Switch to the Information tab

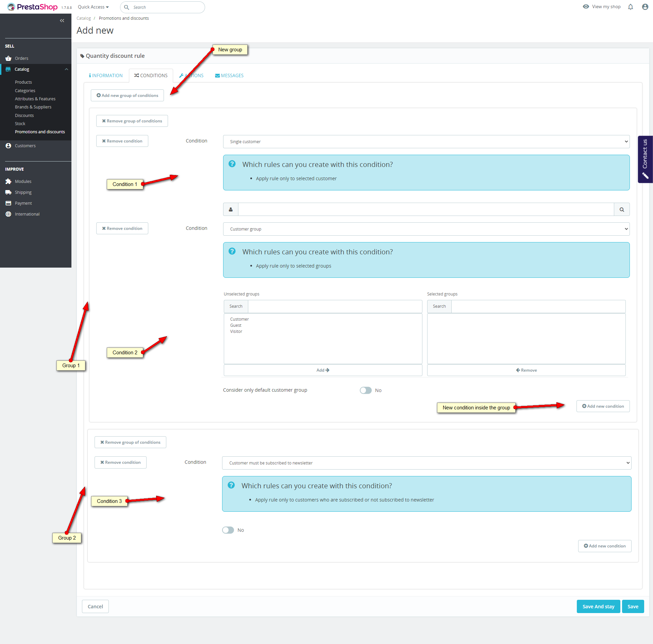(106, 75)
